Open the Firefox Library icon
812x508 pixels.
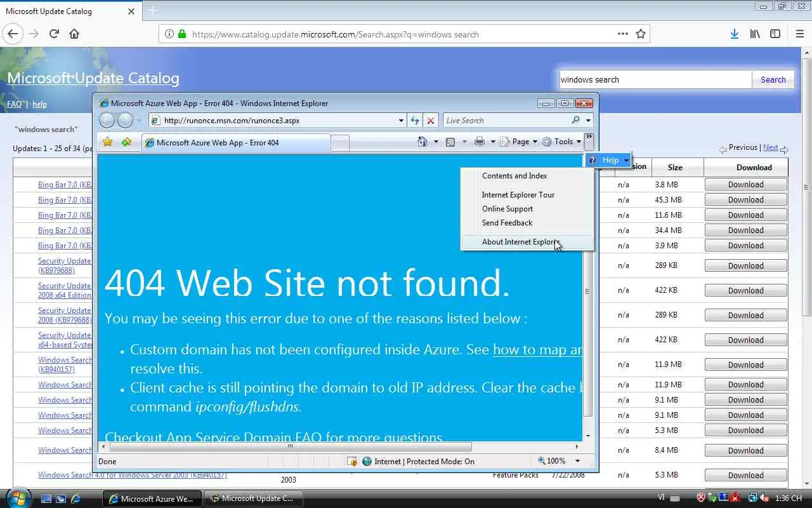[755, 34]
